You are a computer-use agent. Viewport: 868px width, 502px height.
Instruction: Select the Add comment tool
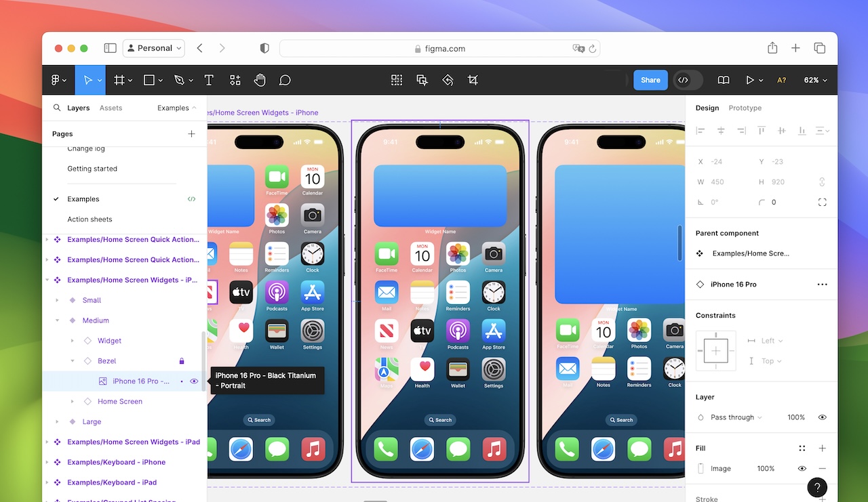285,80
